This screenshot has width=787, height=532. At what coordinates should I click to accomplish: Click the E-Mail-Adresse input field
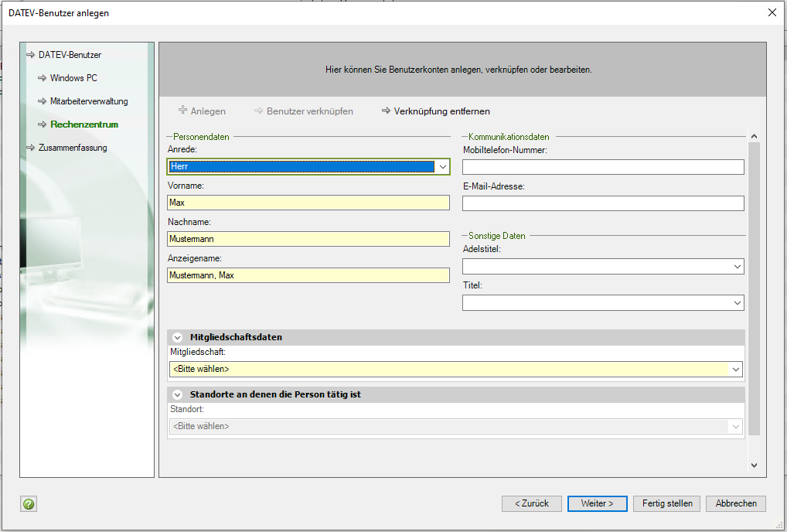coord(603,203)
